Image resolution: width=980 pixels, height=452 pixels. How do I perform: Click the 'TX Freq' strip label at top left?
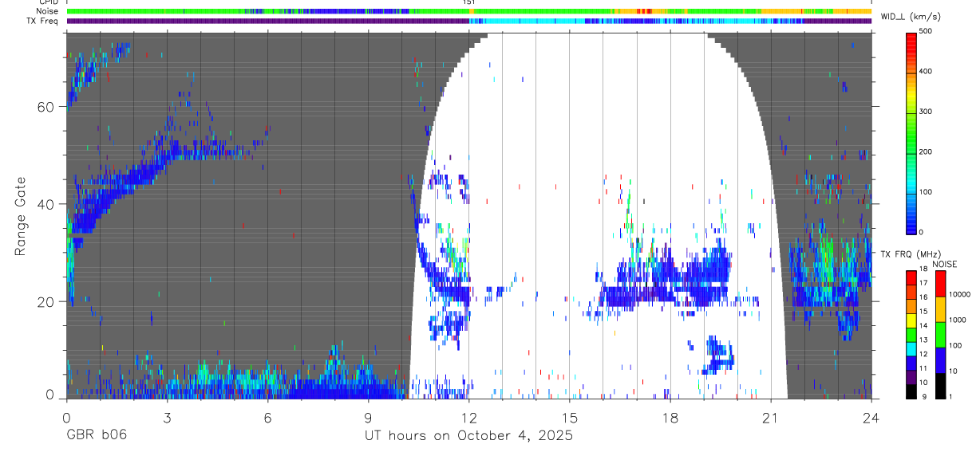pos(43,21)
